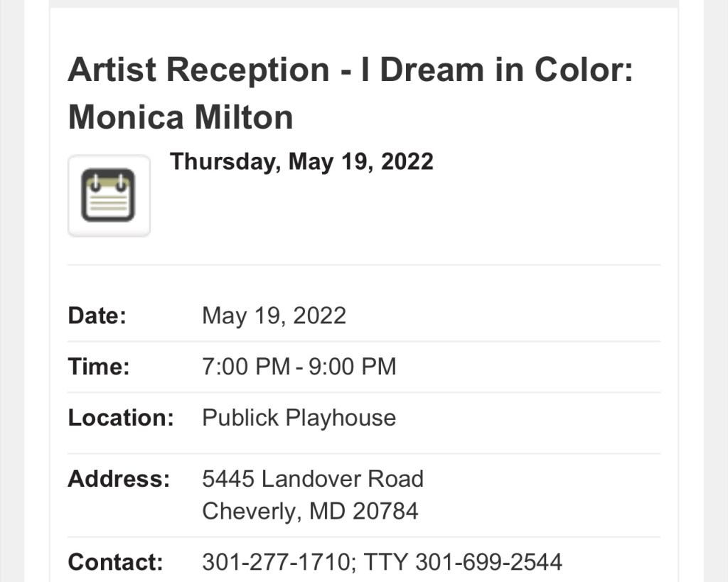Click the 7:00 PM start time

tap(246, 367)
